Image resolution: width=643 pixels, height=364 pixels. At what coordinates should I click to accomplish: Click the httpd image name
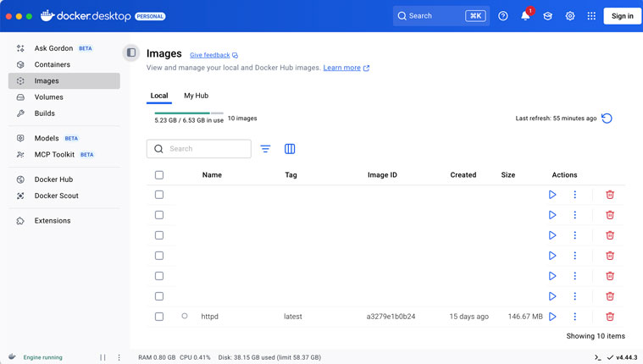pos(209,317)
